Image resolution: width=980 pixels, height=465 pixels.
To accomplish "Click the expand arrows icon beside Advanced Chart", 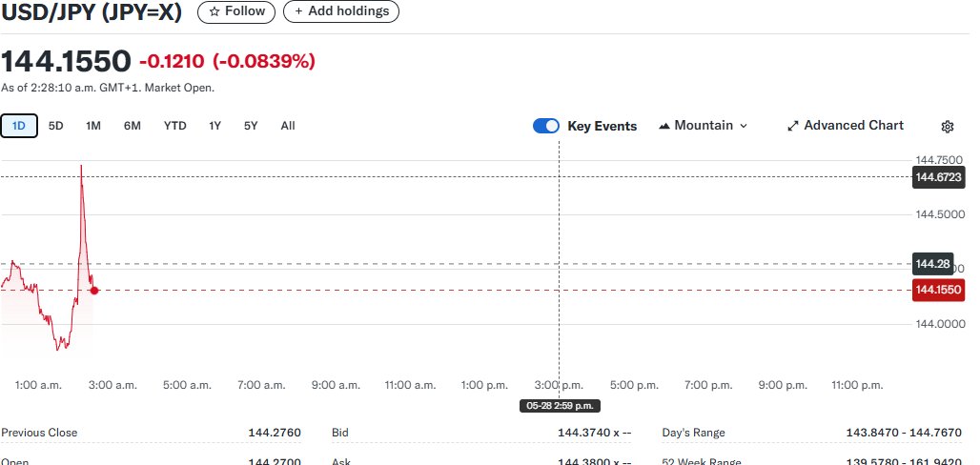I will [792, 126].
